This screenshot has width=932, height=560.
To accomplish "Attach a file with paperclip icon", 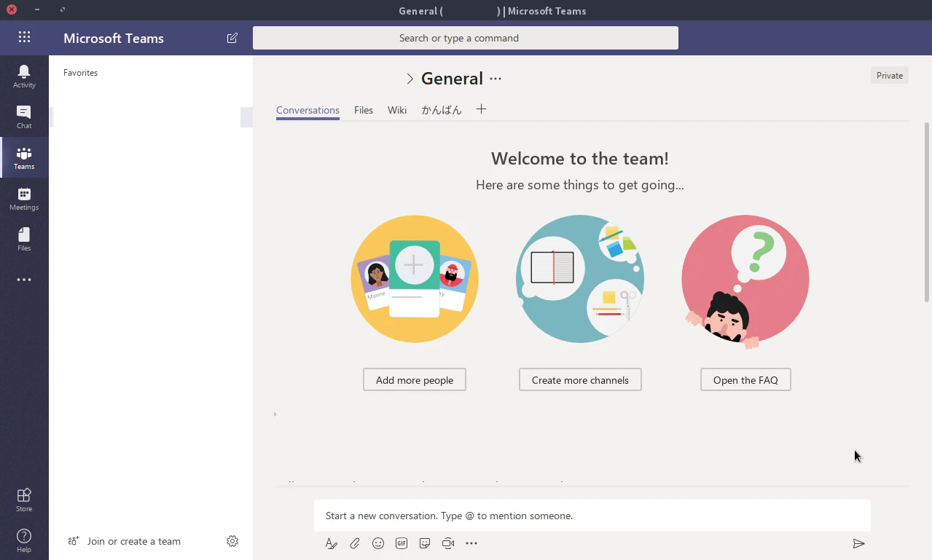I will 355,543.
